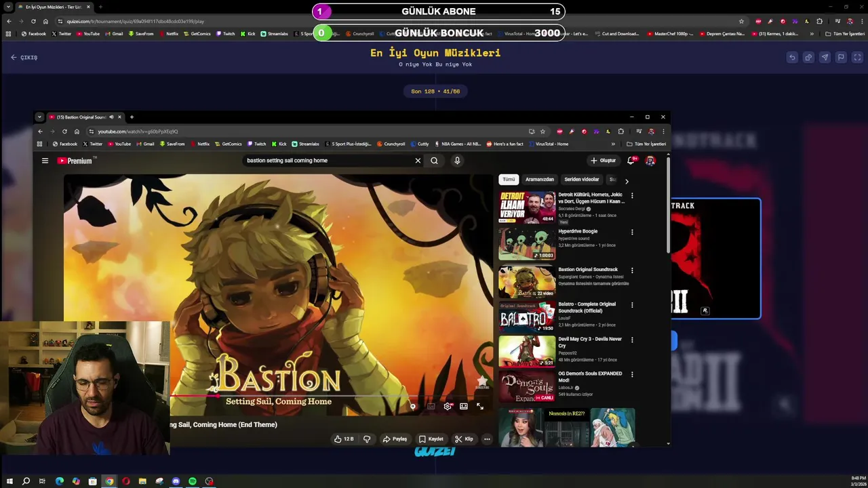Show more filter chips arrow

[627, 181]
